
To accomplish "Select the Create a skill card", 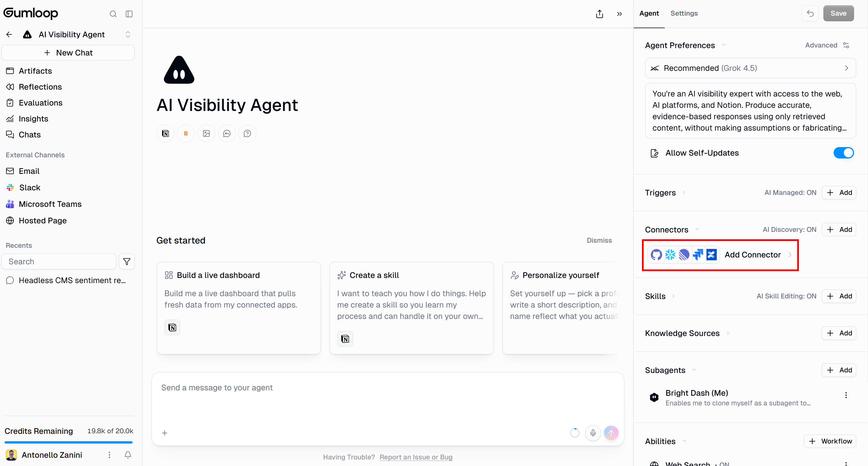I will tap(411, 308).
